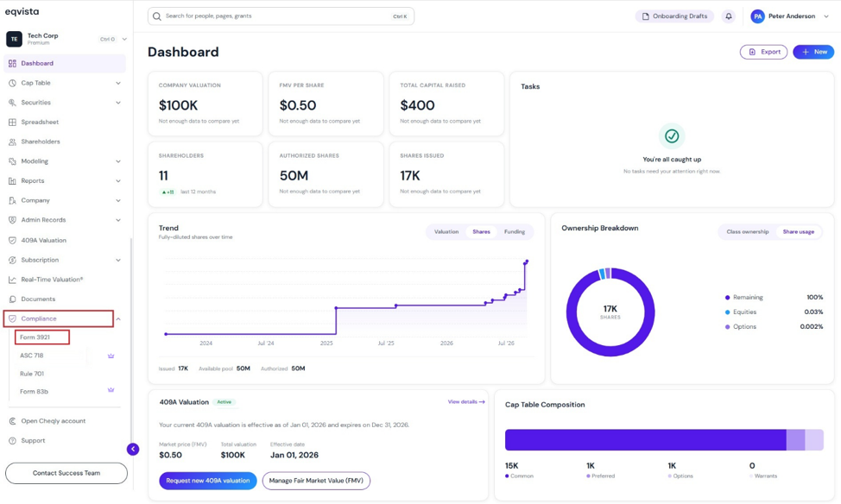Request a new 409A valuation
Screen dimensions: 841x504
coord(208,481)
